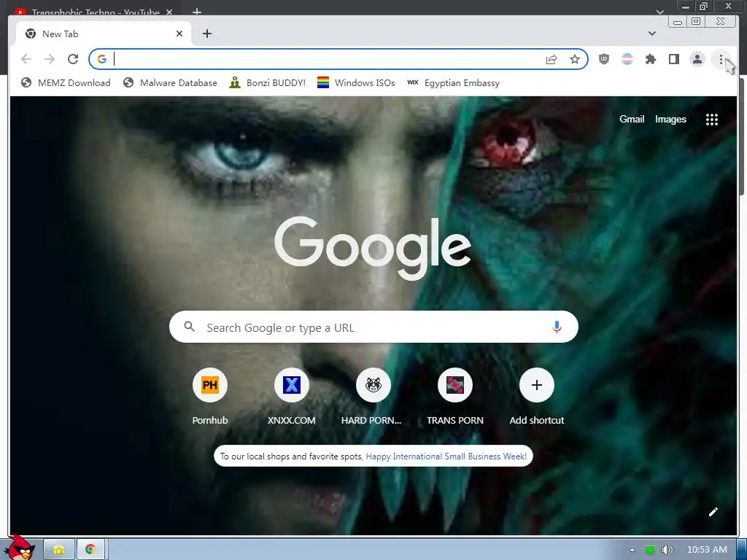
Task: Click the Show desktop strip
Action: (x=741, y=550)
